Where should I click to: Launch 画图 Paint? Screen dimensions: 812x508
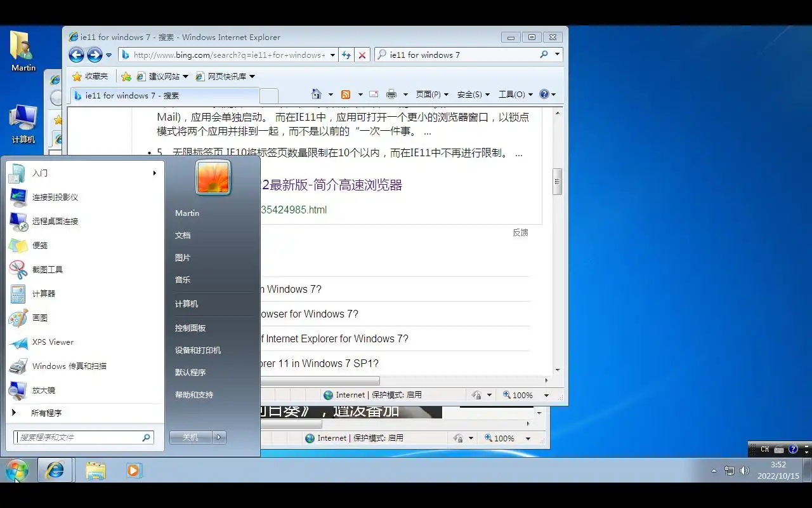(x=84, y=317)
